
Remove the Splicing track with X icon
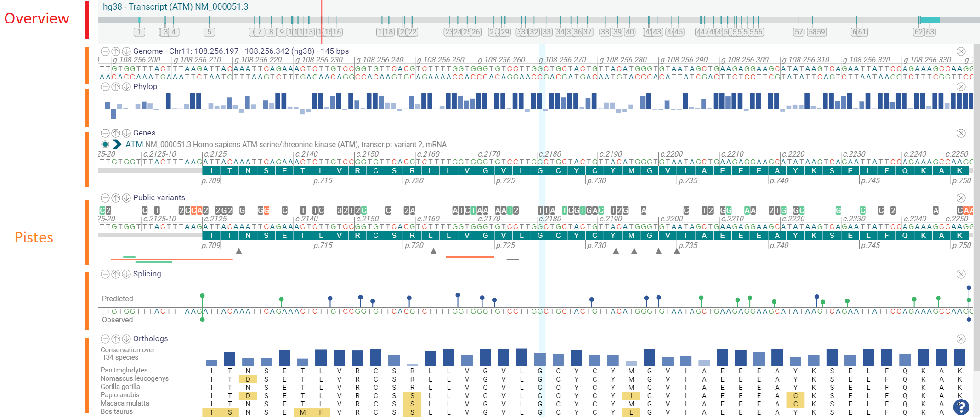coord(961,274)
